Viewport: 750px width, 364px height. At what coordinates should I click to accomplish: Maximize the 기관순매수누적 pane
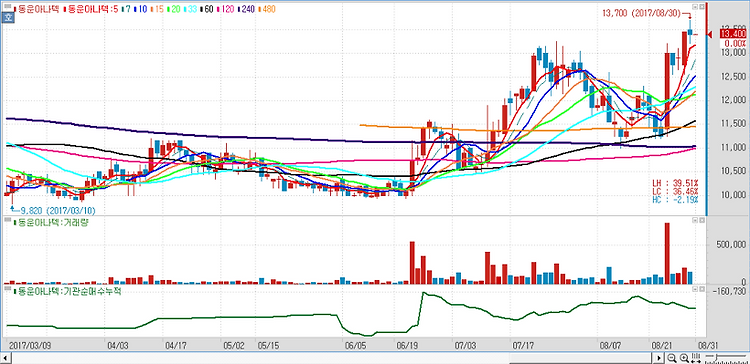coord(702,289)
